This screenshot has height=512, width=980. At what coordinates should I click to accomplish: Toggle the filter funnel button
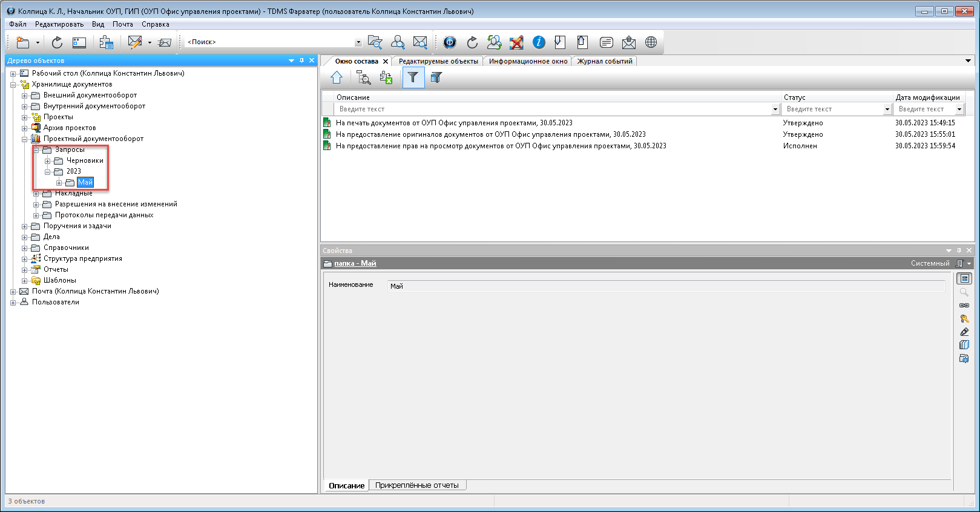(x=413, y=77)
